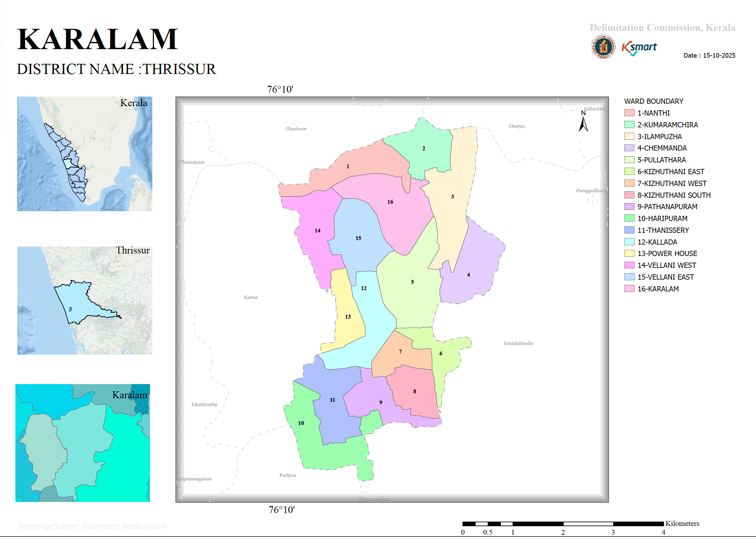The width and height of the screenshot is (756, 537).
Task: Open the Karalam panchayat inset map
Action: coord(83,443)
